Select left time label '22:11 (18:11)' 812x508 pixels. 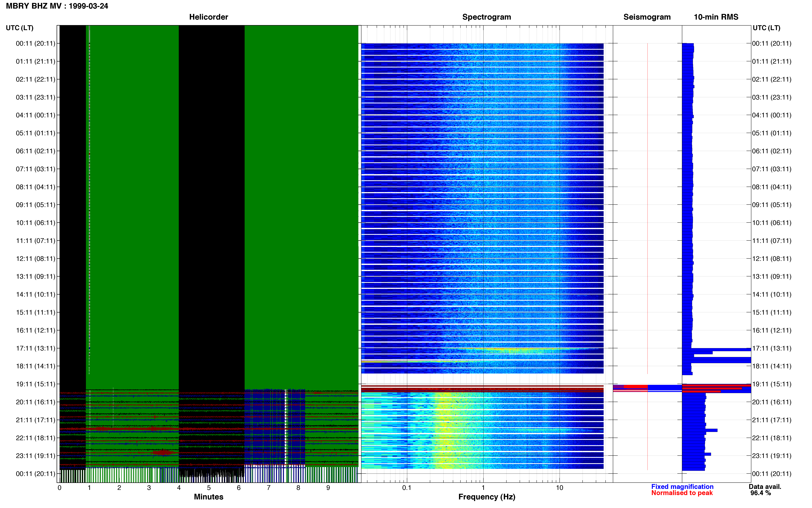36,438
